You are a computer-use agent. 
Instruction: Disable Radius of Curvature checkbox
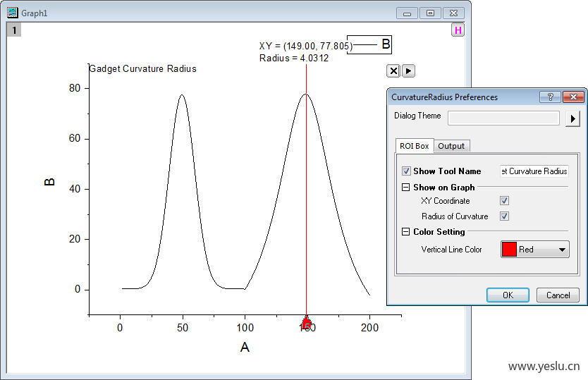(x=504, y=216)
